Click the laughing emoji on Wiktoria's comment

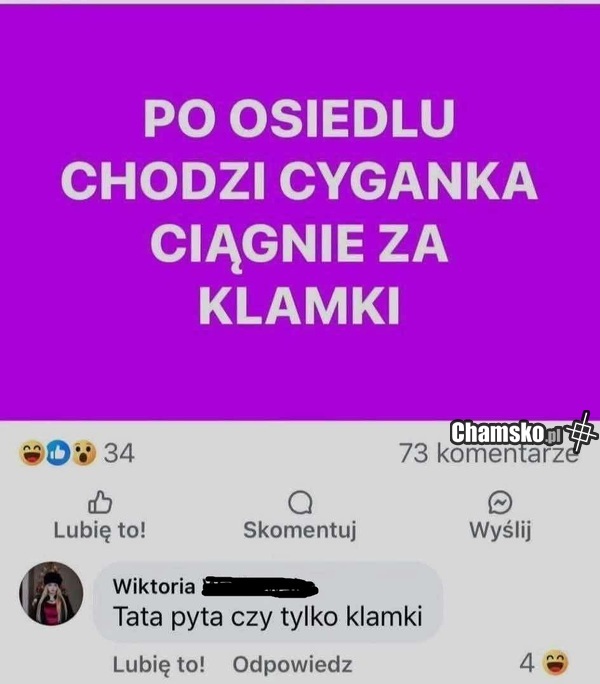coord(555,663)
